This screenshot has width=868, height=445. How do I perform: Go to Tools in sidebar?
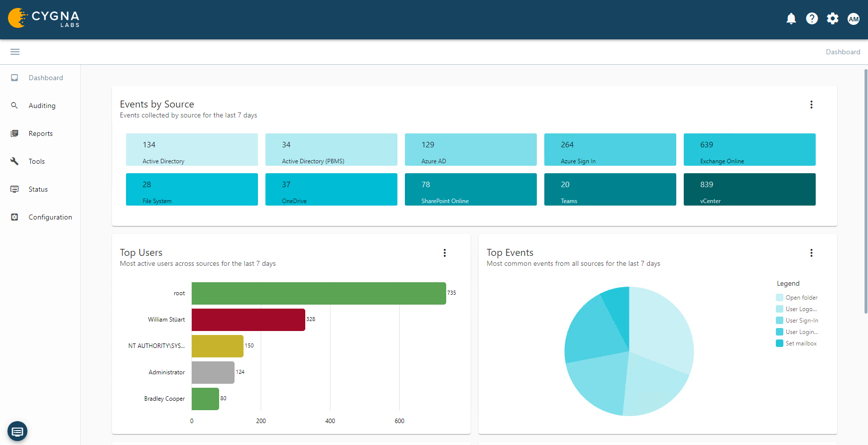click(37, 161)
